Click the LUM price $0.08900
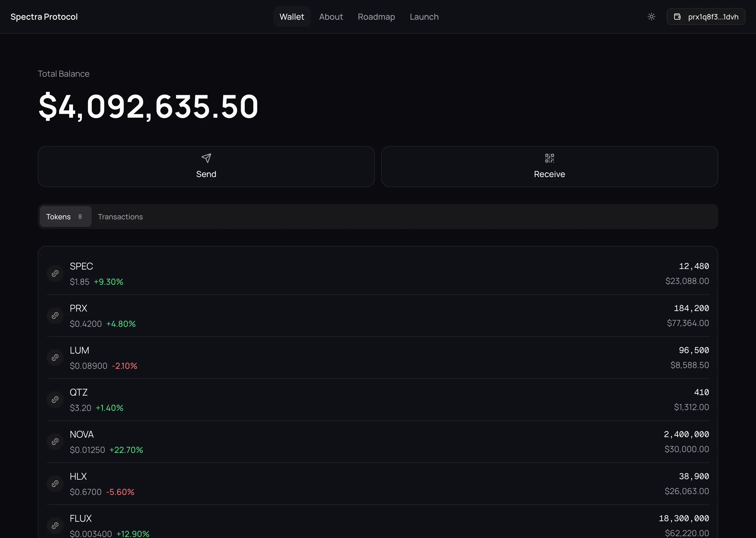The image size is (756, 538). (x=88, y=366)
